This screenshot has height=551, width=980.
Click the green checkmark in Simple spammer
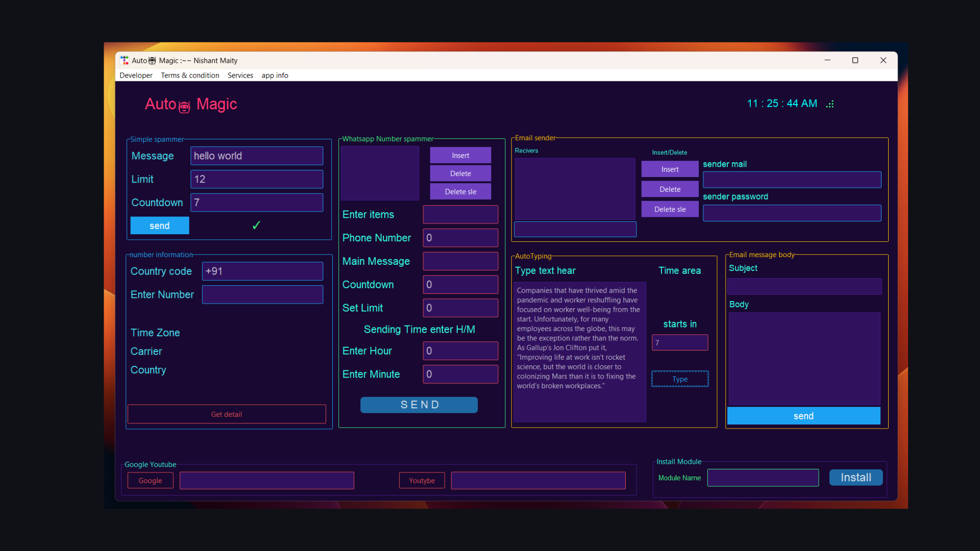pos(256,225)
